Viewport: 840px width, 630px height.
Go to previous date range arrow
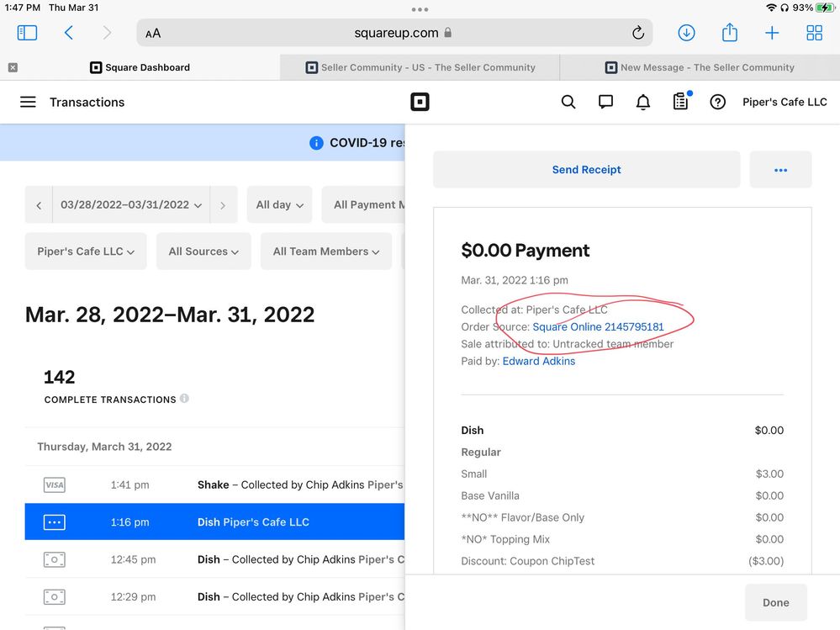click(x=39, y=204)
